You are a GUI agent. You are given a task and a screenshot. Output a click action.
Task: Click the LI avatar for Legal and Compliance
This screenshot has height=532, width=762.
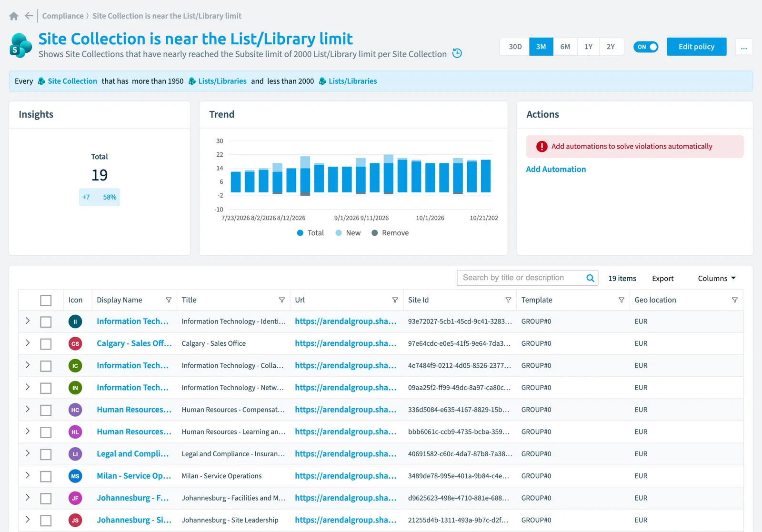tap(75, 454)
